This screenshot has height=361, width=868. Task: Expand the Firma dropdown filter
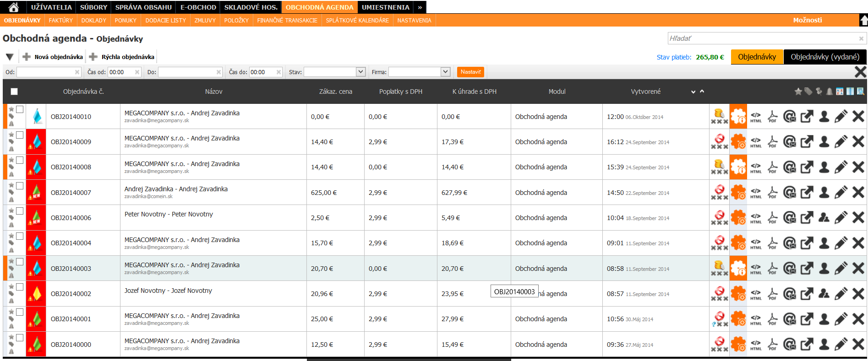point(445,72)
